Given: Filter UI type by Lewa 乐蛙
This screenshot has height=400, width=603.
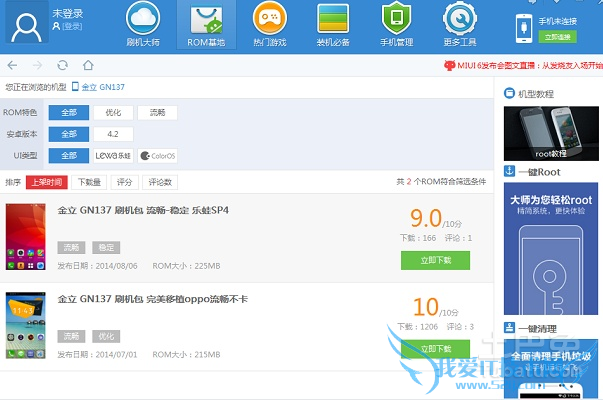Looking at the screenshot, I should click(x=113, y=156).
